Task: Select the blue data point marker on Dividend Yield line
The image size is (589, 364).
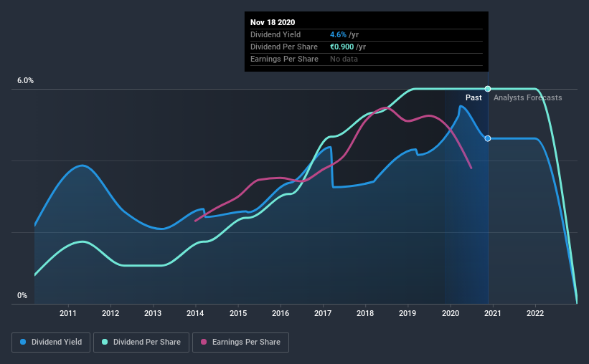Action: pyautogui.click(x=488, y=138)
